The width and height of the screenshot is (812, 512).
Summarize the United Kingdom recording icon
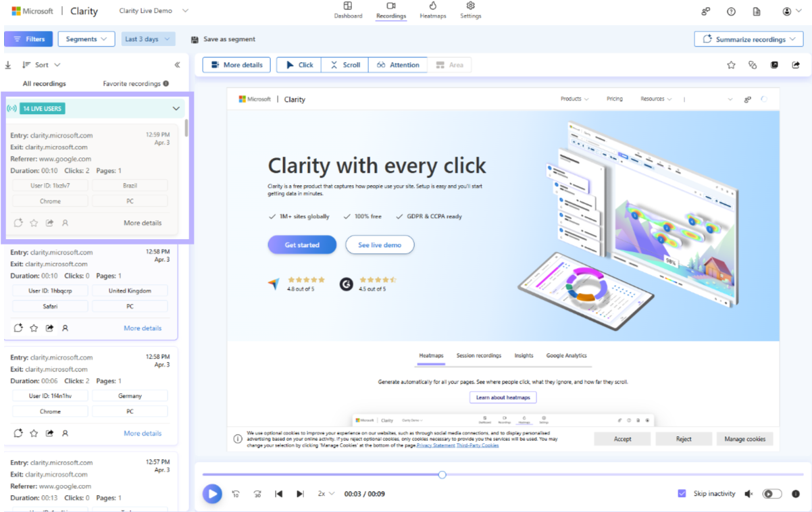click(18, 328)
